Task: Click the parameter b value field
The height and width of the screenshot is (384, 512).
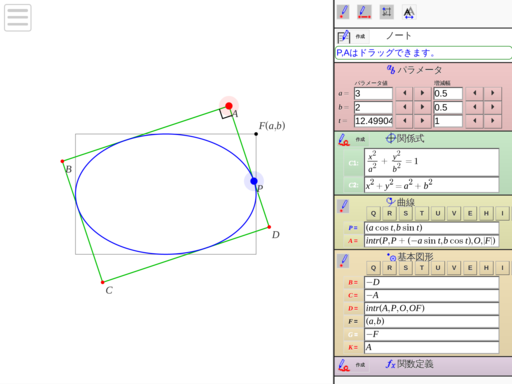Action: point(373,107)
